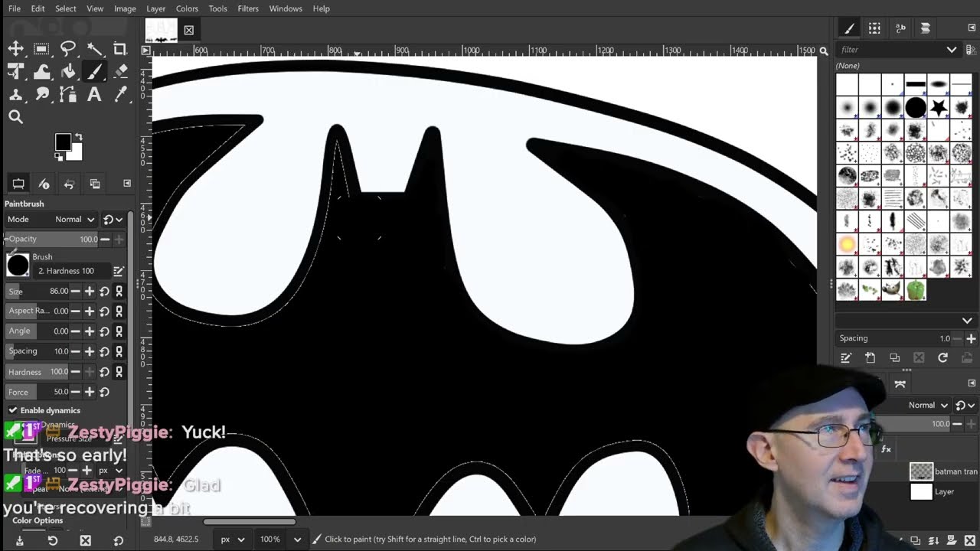Screen dimensions: 980x551
Task: Toggle the Hardness link to brush native
Action: coord(119,371)
